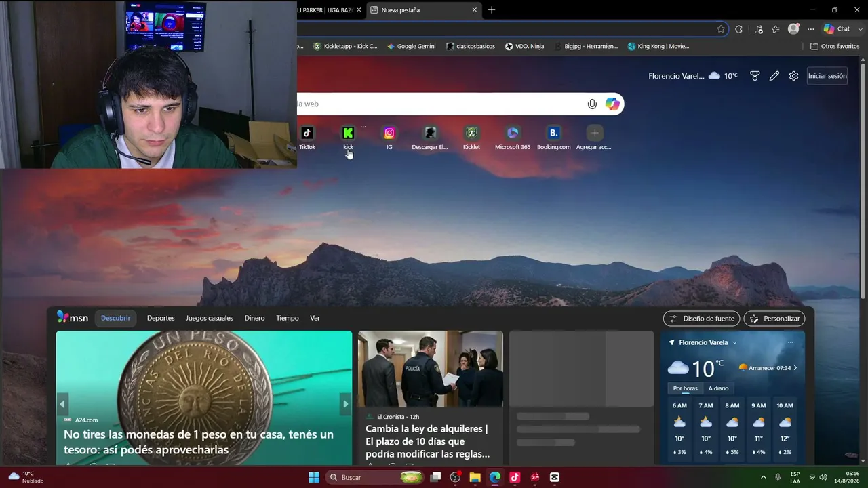Open a new browser tab
The height and width of the screenshot is (488, 868).
pos(492,10)
